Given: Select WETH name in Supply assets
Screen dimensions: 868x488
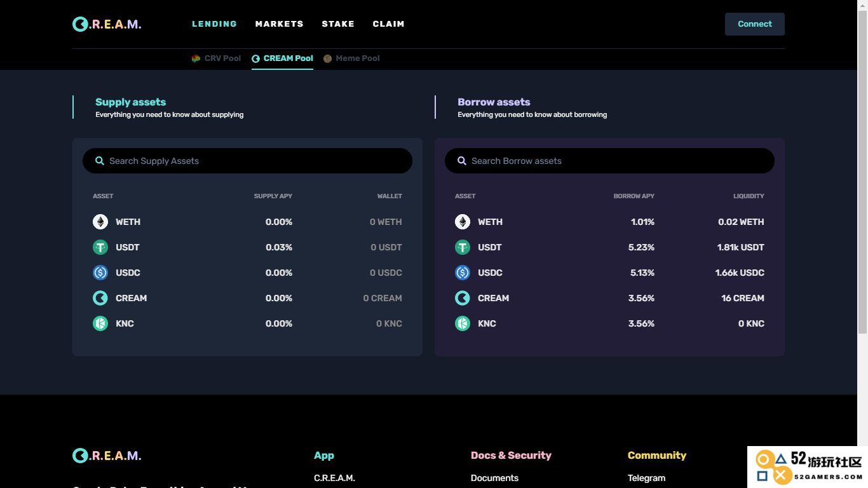Looking at the screenshot, I should click(x=128, y=222).
